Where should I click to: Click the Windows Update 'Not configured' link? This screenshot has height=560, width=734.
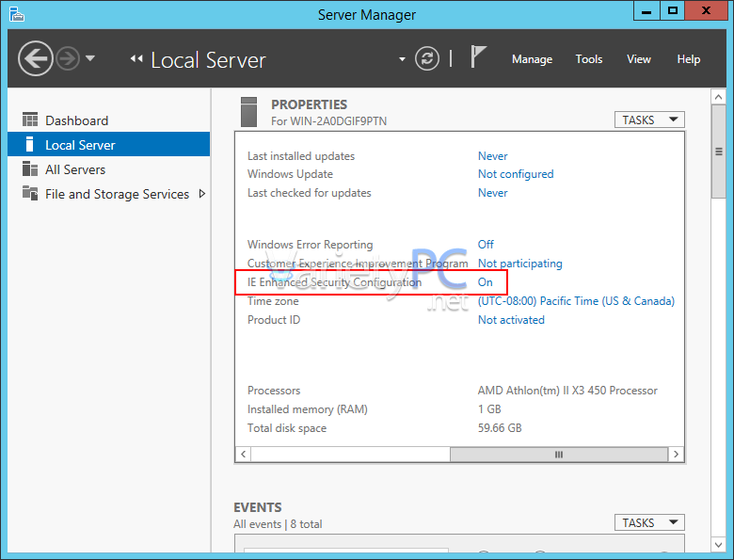[x=516, y=174]
